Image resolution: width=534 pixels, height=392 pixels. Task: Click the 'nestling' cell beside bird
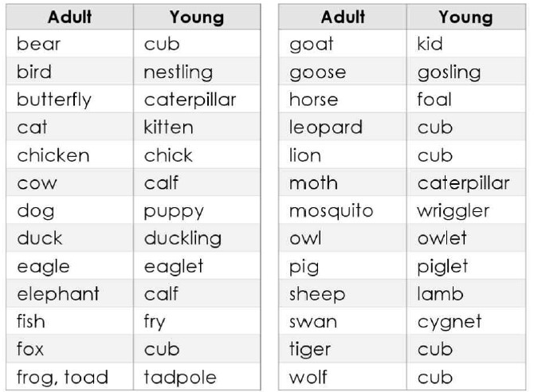[x=197, y=71]
